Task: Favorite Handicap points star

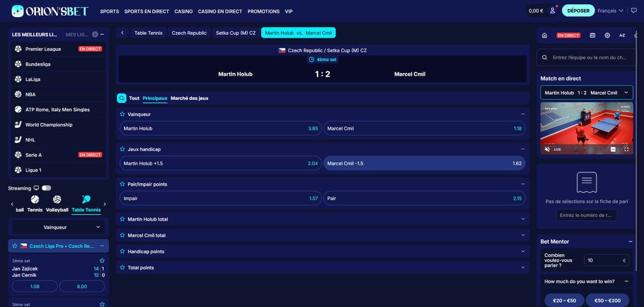Action: (122, 251)
